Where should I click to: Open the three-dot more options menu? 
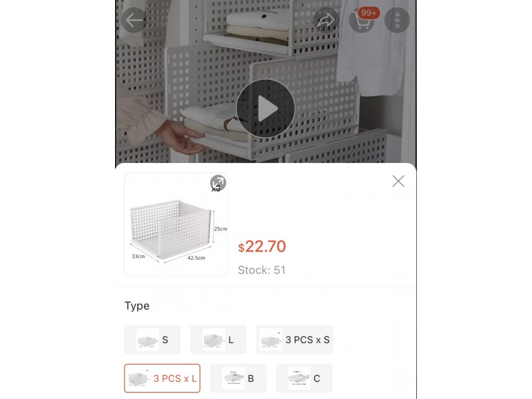point(397,20)
